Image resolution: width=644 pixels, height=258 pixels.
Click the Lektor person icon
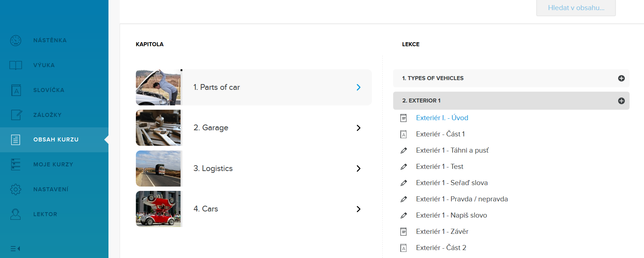(x=15, y=214)
